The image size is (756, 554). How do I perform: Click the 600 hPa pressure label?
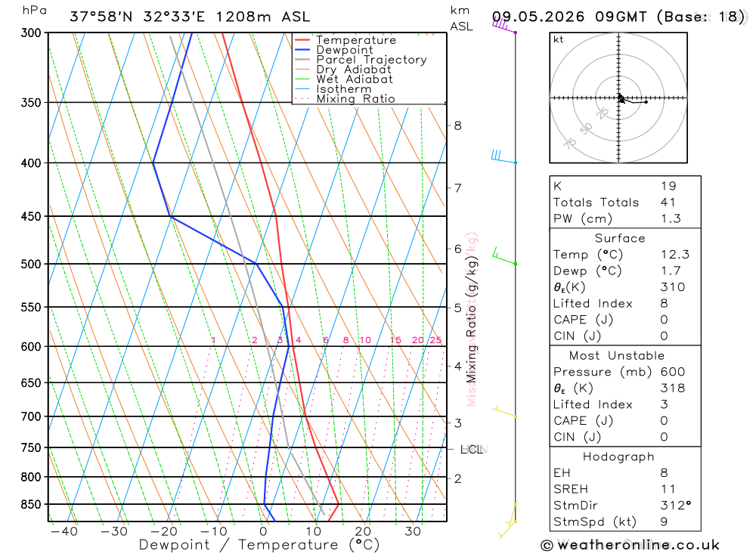click(x=31, y=347)
